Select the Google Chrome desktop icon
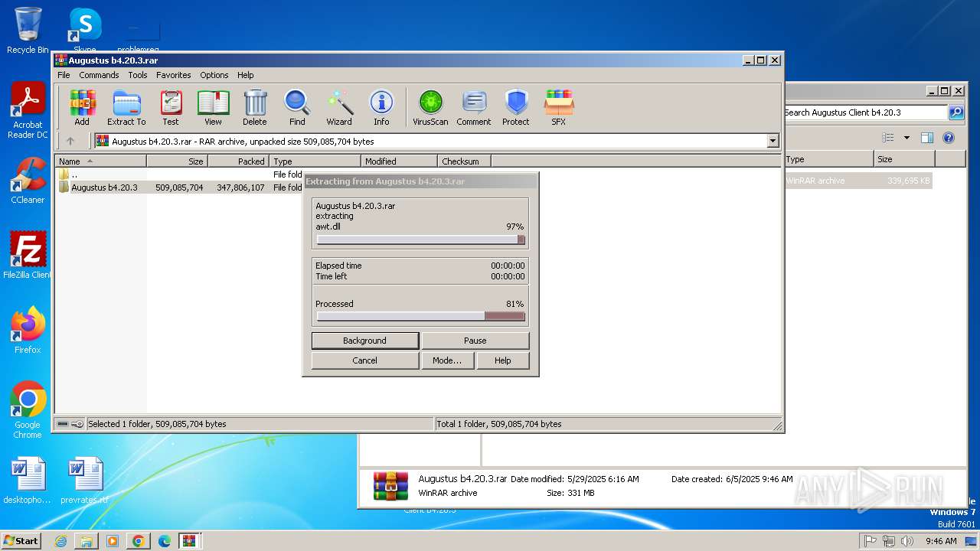The height and width of the screenshot is (551, 980). tap(28, 410)
